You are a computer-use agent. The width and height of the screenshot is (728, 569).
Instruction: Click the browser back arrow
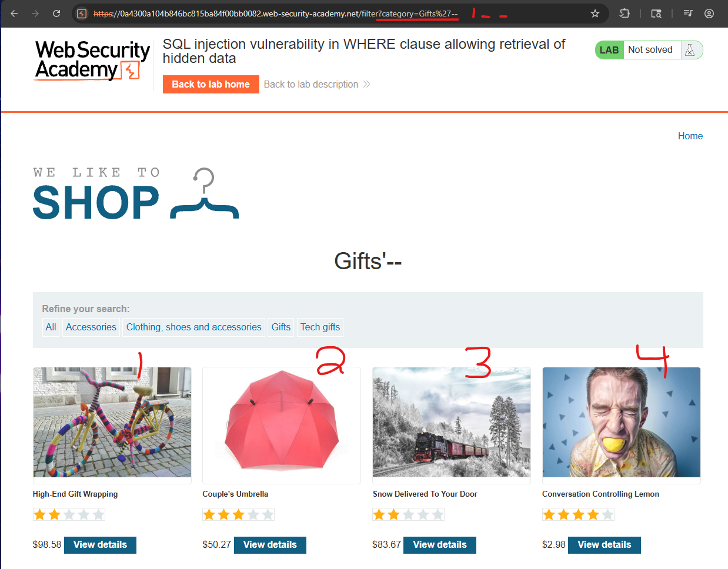pyautogui.click(x=14, y=14)
